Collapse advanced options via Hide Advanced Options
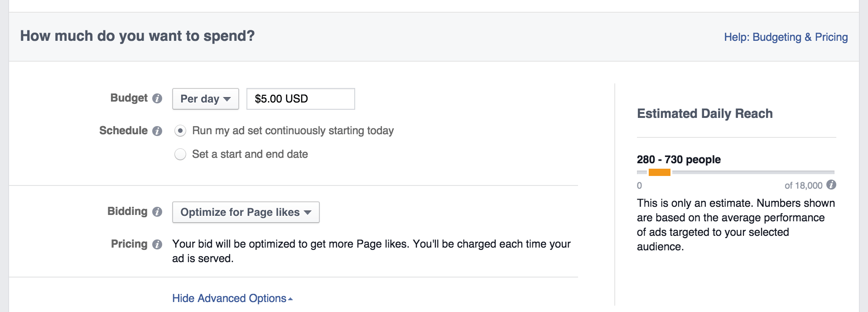This screenshot has width=868, height=312. click(232, 298)
